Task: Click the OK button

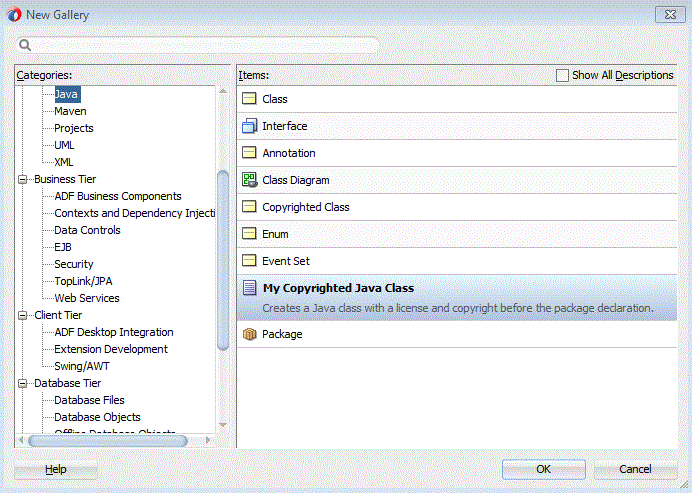Action: 544,469
